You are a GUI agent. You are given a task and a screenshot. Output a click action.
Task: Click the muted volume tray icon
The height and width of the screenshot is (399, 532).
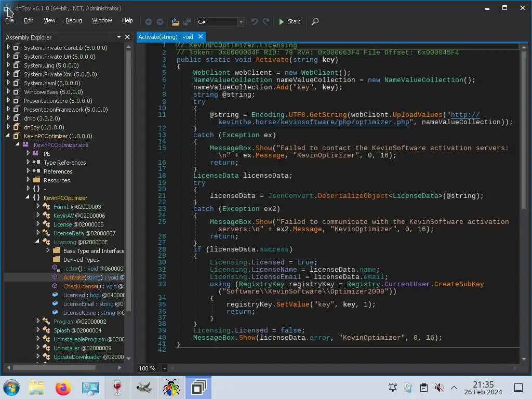[439, 388]
